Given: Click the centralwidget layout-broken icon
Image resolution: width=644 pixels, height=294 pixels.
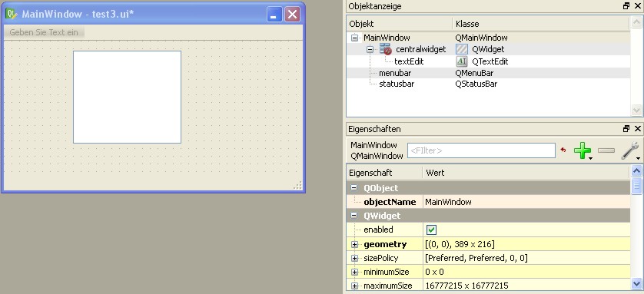Looking at the screenshot, I should pyautogui.click(x=385, y=49).
